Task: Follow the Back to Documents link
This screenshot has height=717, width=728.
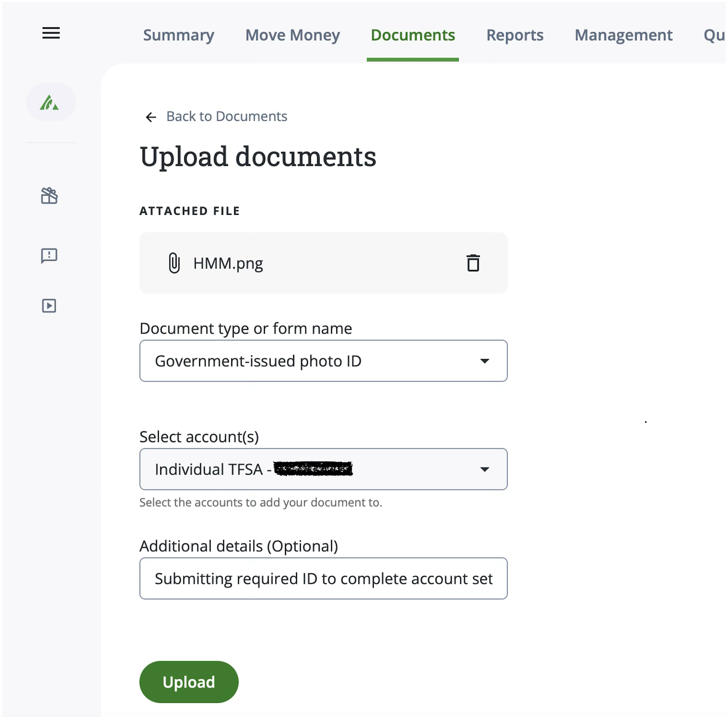Action: (x=227, y=117)
